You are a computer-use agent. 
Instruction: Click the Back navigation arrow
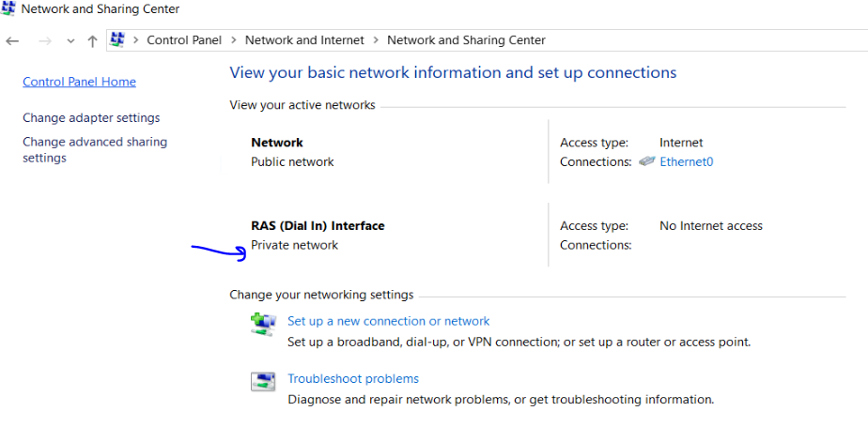12,41
